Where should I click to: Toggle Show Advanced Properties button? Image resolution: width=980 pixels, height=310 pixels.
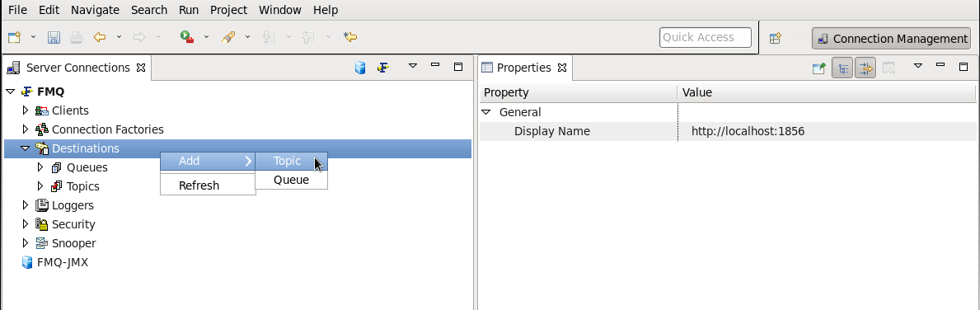[x=865, y=68]
